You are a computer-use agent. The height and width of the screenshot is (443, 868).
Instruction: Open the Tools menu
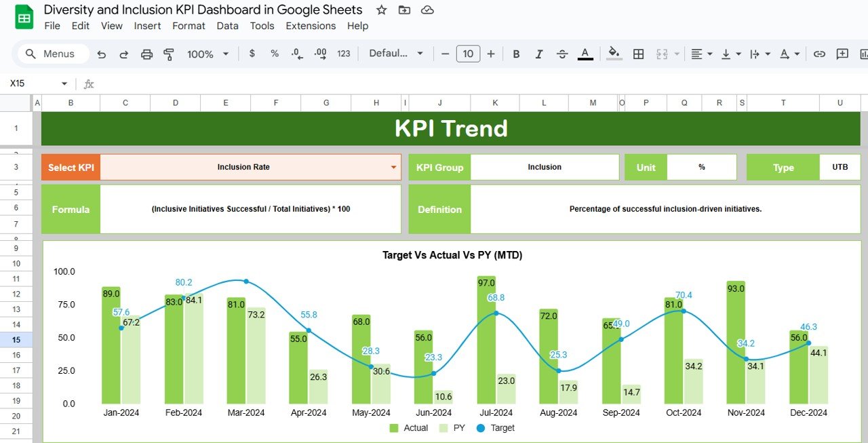pos(262,26)
